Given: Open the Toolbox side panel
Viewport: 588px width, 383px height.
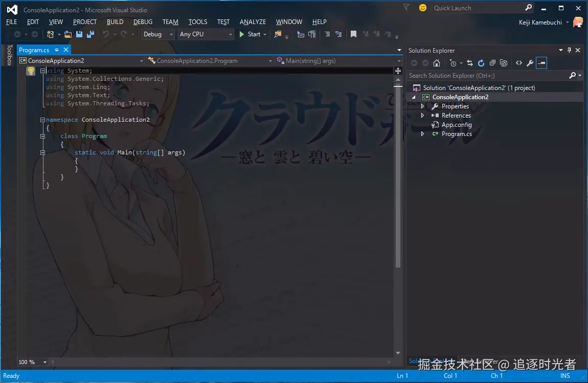Looking at the screenshot, I should pos(9,55).
